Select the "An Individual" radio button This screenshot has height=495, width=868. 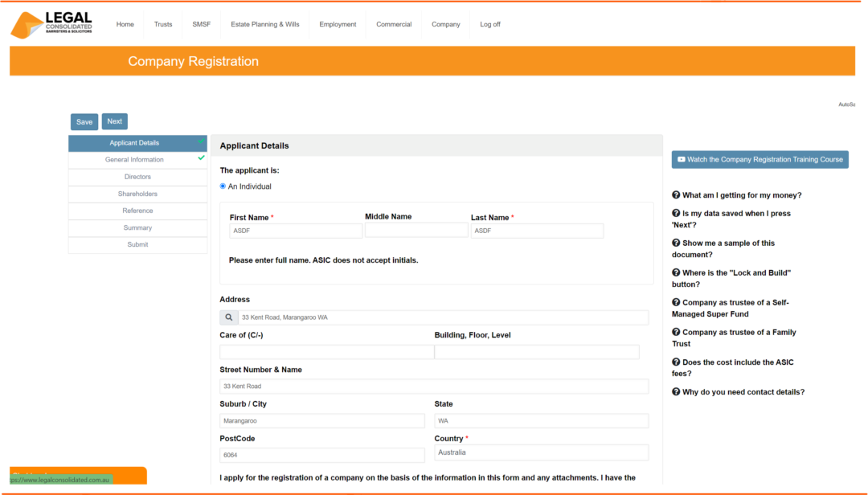pos(222,186)
